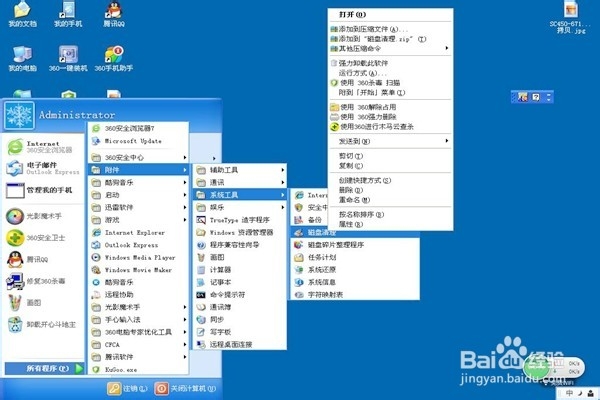Launch 记事本 notepad
This screenshot has height=400, width=600.
coord(240,282)
